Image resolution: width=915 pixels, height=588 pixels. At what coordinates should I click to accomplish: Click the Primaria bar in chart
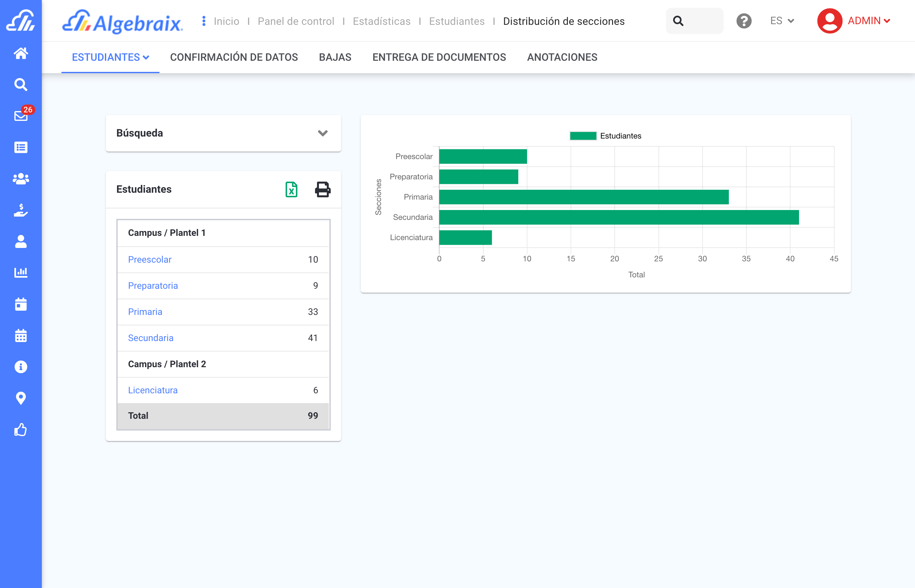coord(584,197)
